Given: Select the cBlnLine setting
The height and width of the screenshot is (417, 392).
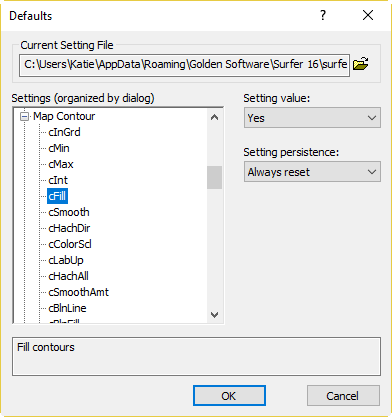Looking at the screenshot, I should click(67, 308).
